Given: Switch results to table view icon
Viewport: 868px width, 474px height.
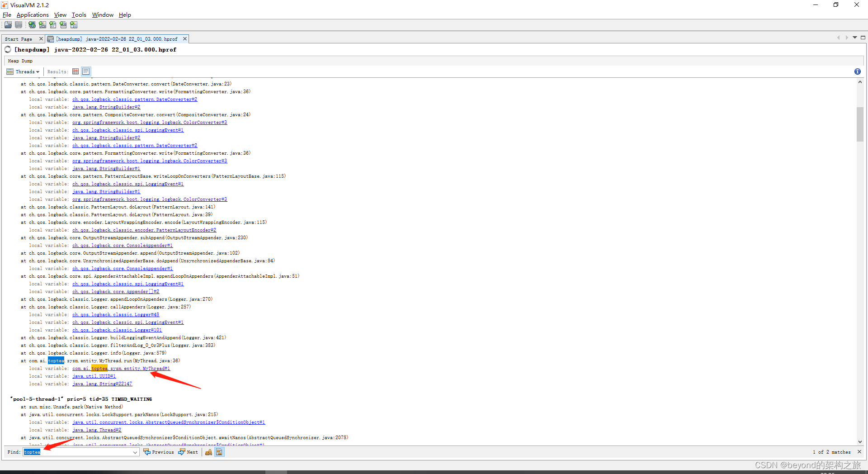Looking at the screenshot, I should tap(75, 71).
